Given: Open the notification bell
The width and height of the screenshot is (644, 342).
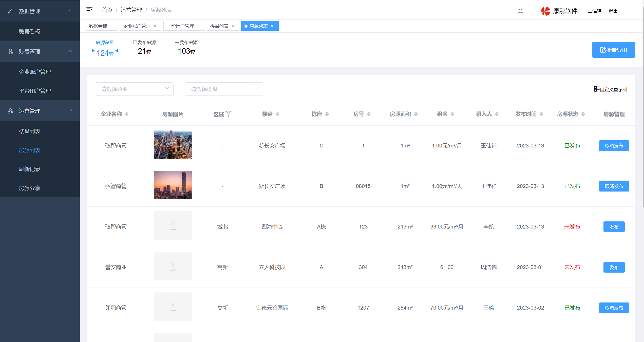Looking at the screenshot, I should [520, 11].
